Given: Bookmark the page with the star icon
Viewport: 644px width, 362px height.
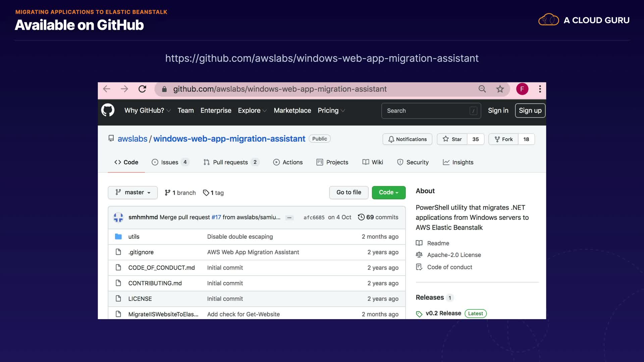Looking at the screenshot, I should click(500, 89).
